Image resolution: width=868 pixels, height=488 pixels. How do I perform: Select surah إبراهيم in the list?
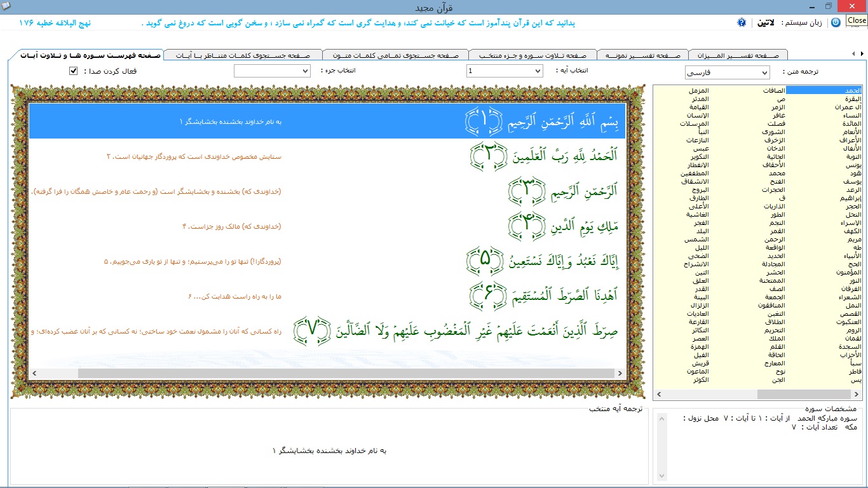point(851,198)
